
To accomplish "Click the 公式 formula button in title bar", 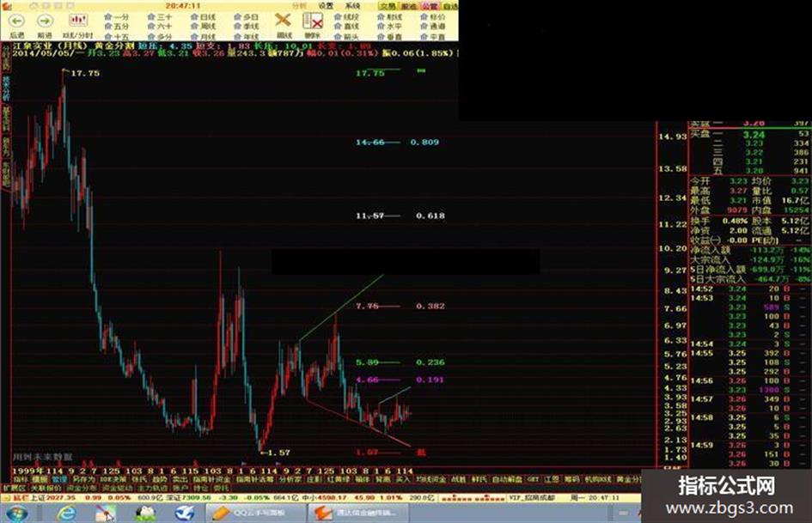I will pyautogui.click(x=430, y=6).
